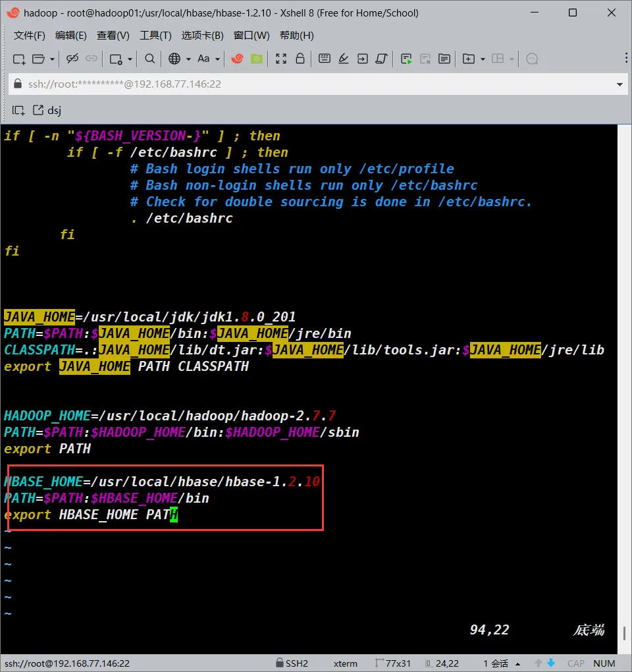Click the script run icon with green arrow
The height and width of the screenshot is (672, 632).
pos(406,59)
